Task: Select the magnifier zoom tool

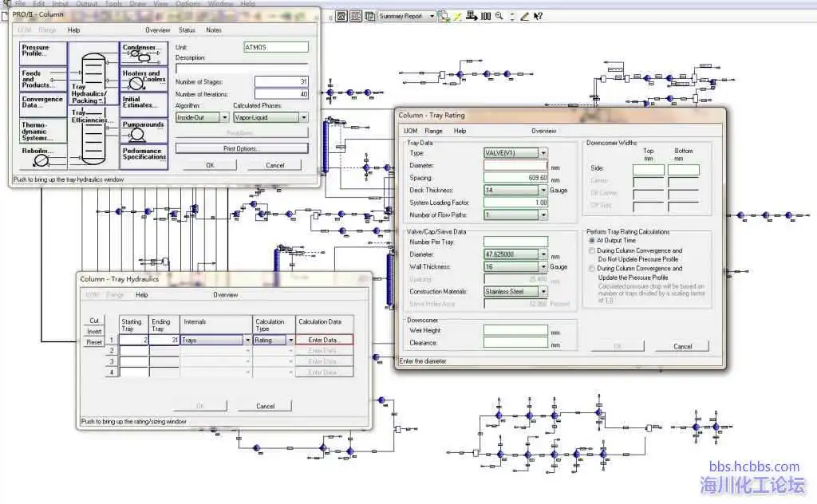Action: tap(499, 16)
